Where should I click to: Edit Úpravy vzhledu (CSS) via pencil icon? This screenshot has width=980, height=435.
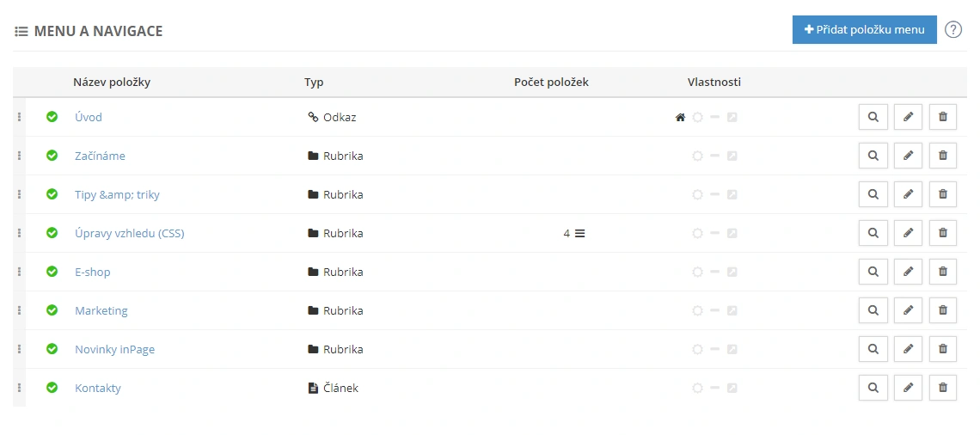tap(908, 233)
